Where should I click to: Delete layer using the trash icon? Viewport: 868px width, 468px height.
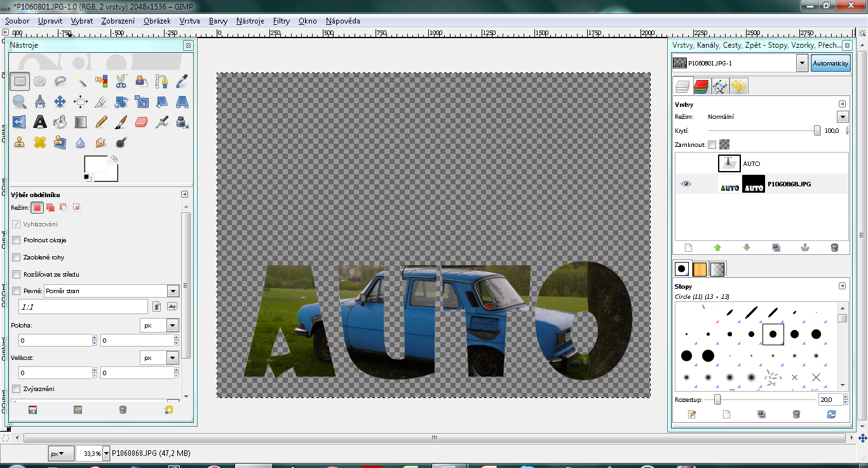(834, 247)
